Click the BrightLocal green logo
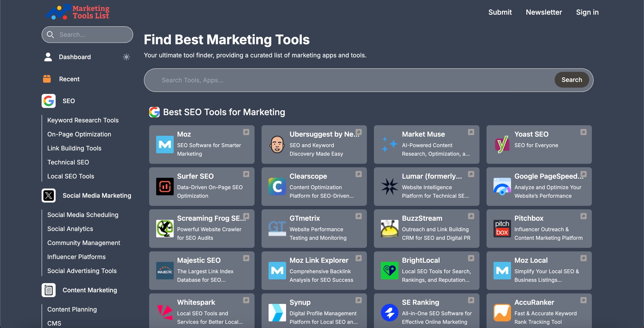 (x=390, y=271)
